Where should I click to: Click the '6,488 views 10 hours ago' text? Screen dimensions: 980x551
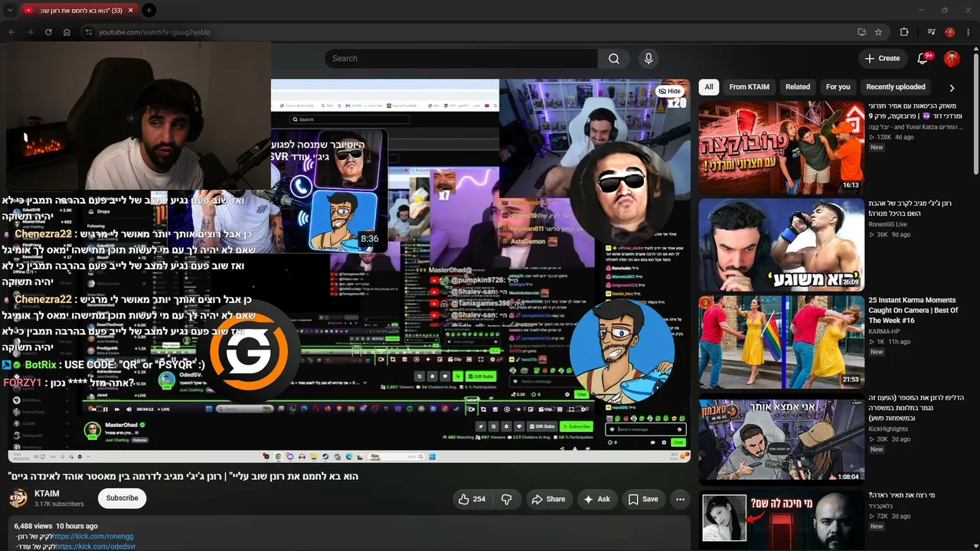(x=56, y=527)
